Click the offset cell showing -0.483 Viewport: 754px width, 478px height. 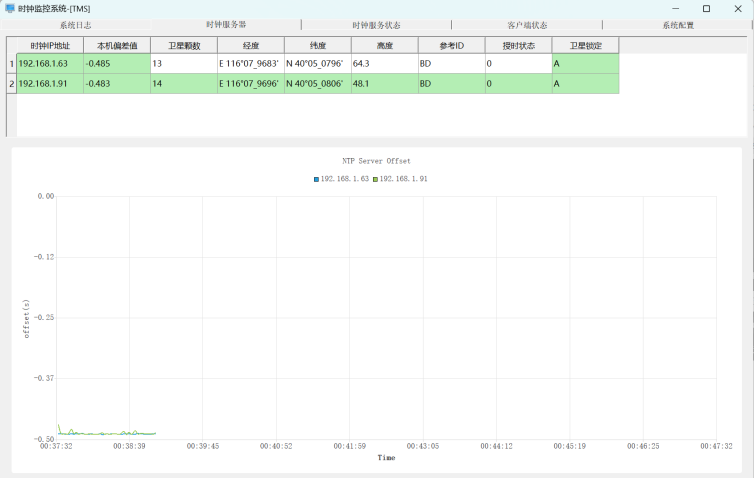(x=117, y=84)
